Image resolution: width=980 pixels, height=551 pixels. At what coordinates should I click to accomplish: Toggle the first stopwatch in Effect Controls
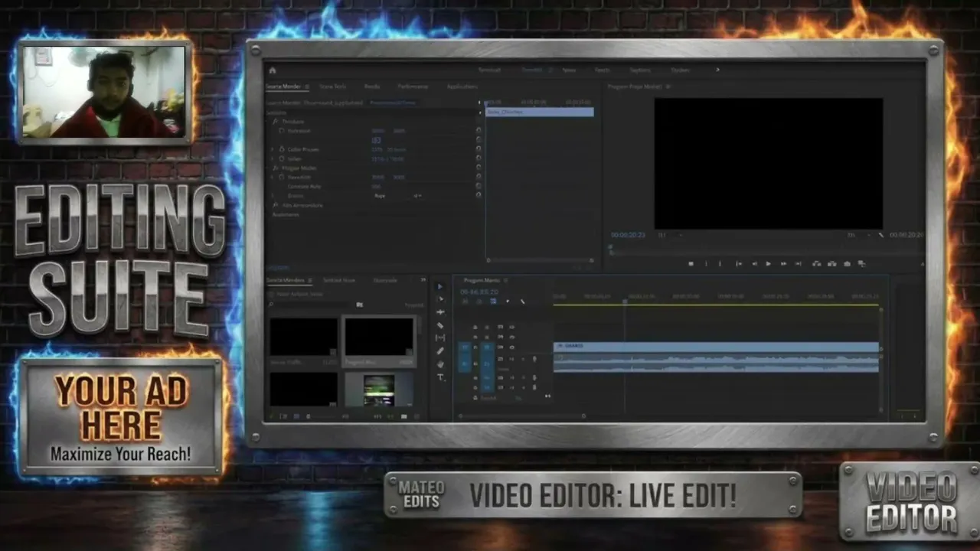[x=282, y=131]
